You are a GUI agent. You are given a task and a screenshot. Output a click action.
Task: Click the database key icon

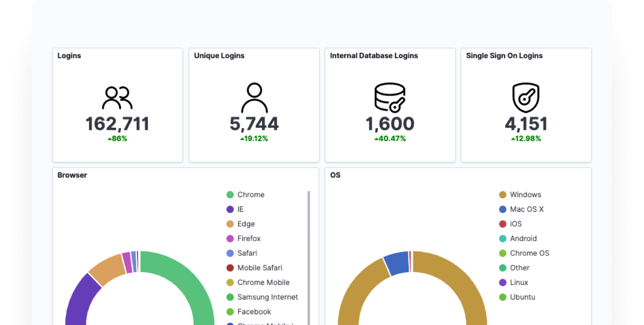pos(390,98)
